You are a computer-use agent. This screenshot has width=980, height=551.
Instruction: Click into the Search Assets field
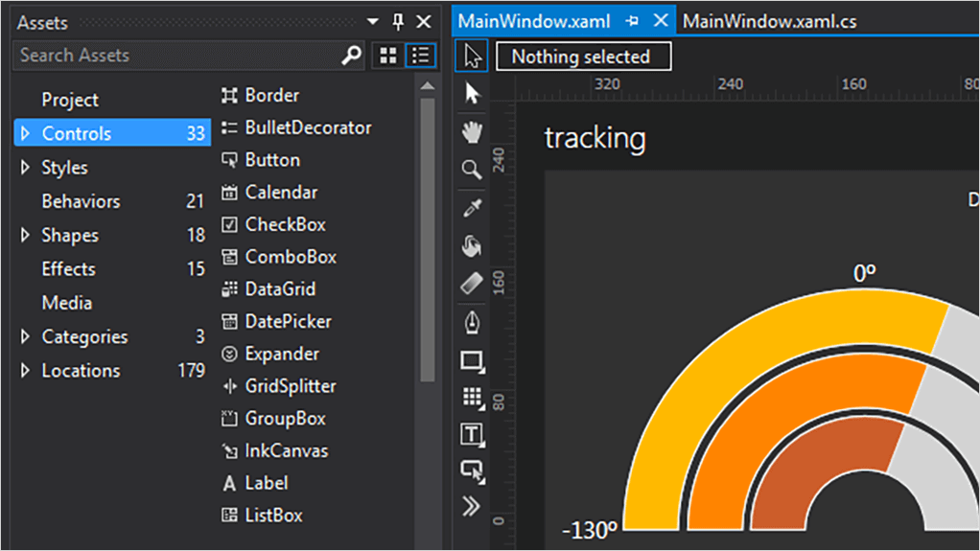(177, 56)
